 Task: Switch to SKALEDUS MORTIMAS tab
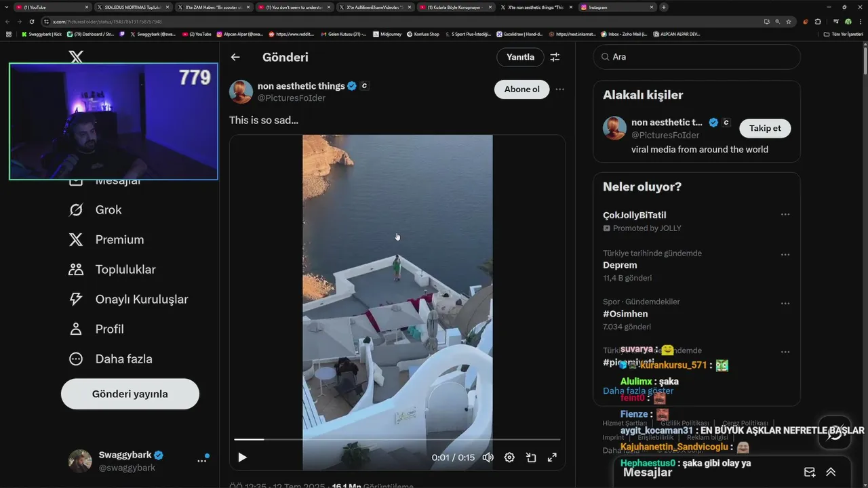pos(132,7)
